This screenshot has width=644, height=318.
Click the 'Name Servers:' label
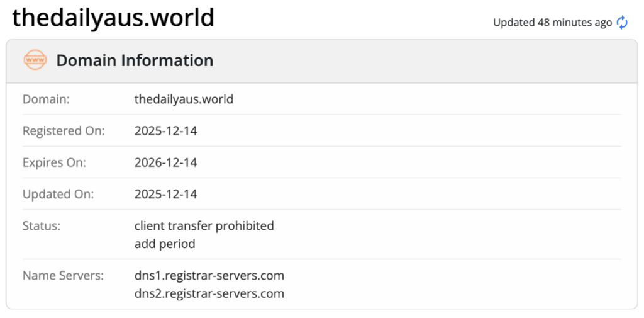63,276
